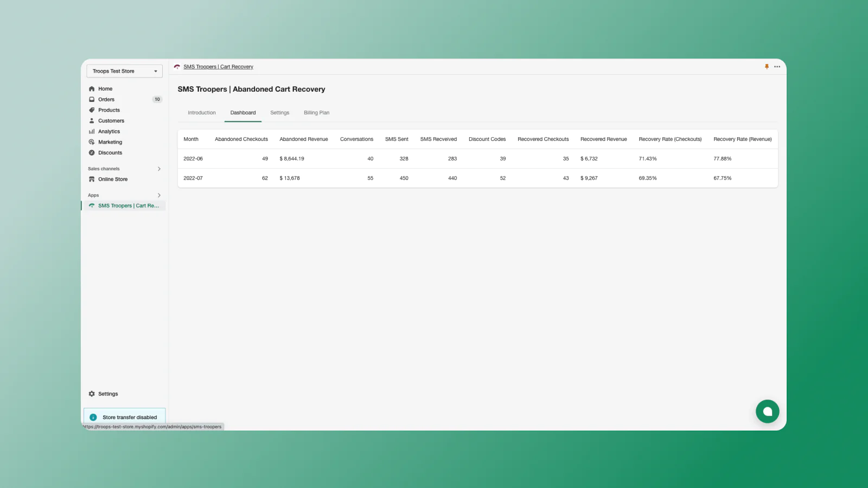Select the 2022-07 month cell

[x=193, y=178]
